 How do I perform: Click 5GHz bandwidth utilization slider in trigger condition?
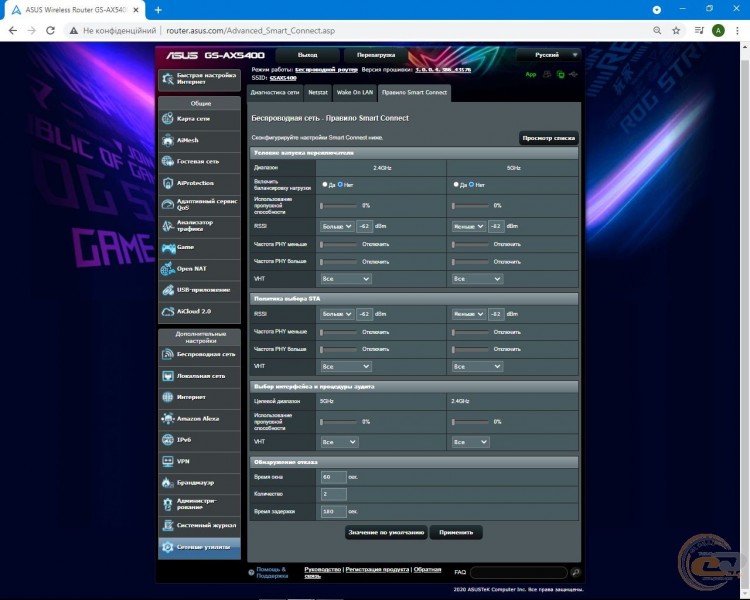470,206
